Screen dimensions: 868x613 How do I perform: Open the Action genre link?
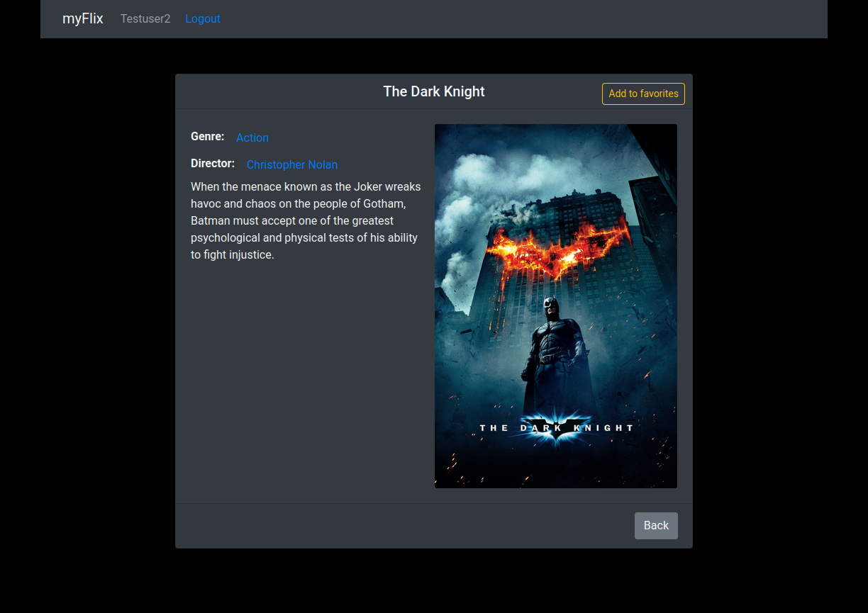coord(252,137)
